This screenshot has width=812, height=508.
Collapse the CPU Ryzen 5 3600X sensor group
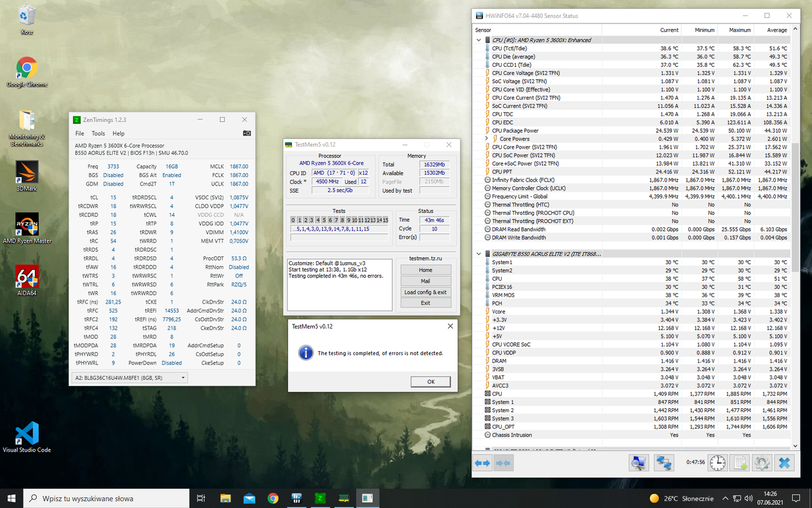[479, 40]
